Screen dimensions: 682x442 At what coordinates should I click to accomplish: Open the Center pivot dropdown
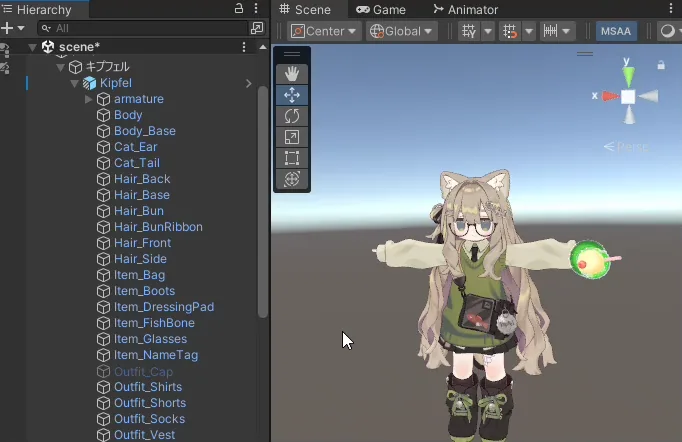(324, 31)
